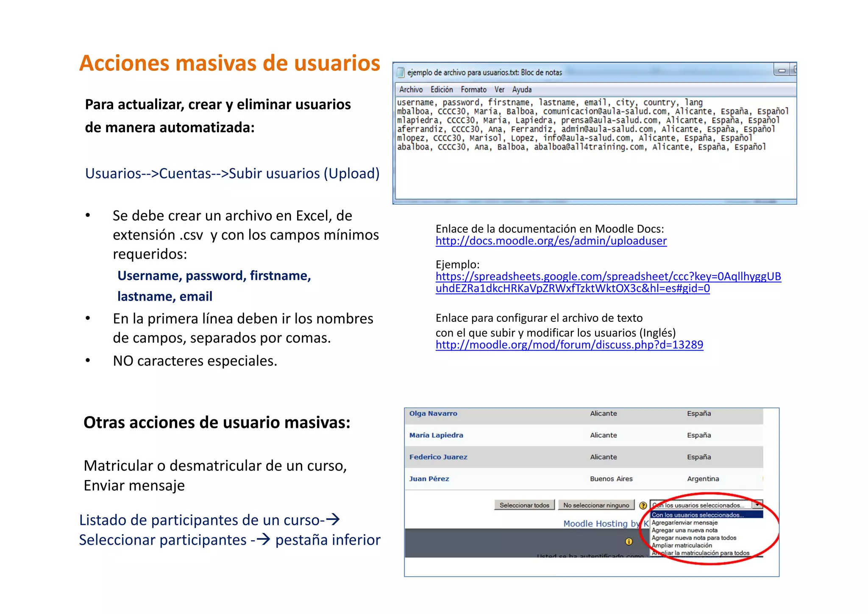Click the yellow info icon in footer
This screenshot has height=614, width=868.
[x=629, y=541]
